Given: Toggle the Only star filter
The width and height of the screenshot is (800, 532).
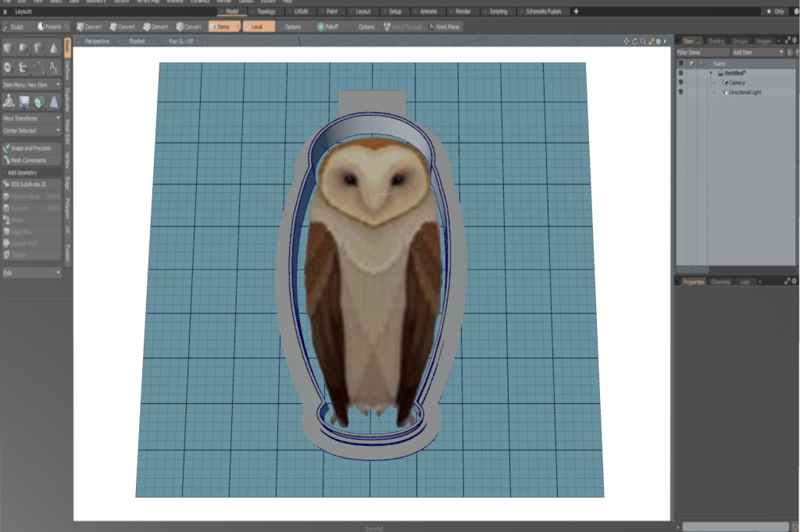Looking at the screenshot, I should pyautogui.click(x=775, y=11).
